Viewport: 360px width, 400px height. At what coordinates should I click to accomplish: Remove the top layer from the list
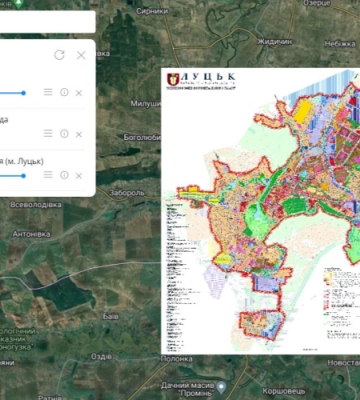pyautogui.click(x=79, y=93)
